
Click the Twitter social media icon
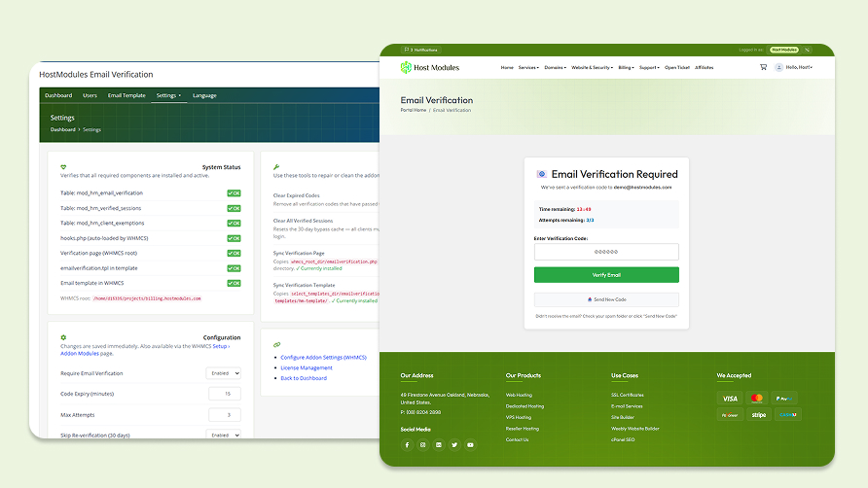click(x=454, y=445)
